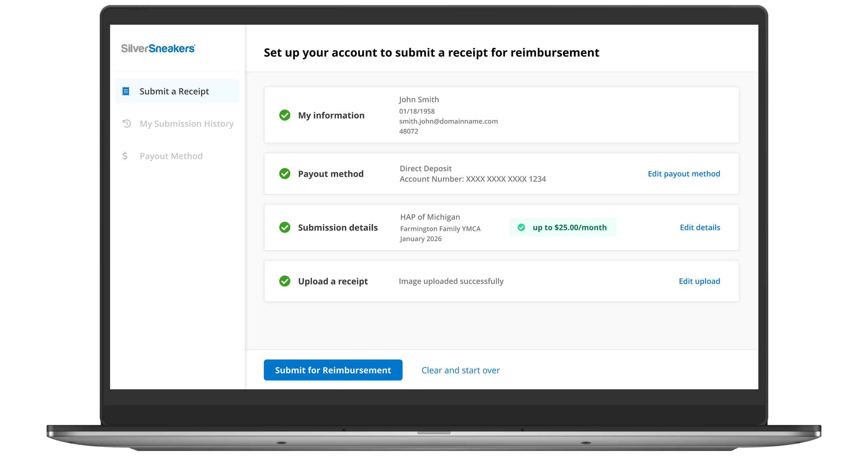Click Clear and start over link
The width and height of the screenshot is (868, 456).
(460, 370)
